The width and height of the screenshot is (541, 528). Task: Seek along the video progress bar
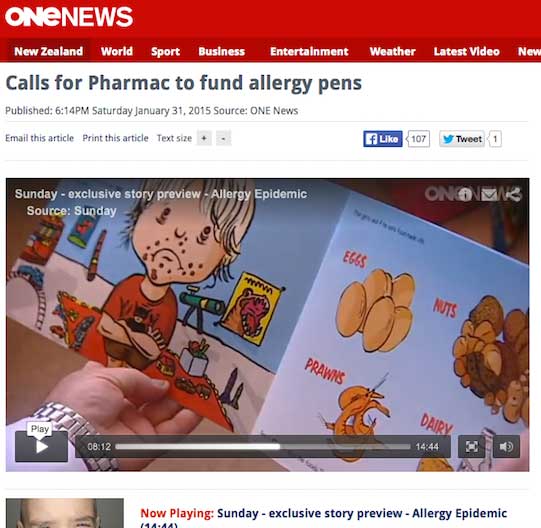(263, 447)
